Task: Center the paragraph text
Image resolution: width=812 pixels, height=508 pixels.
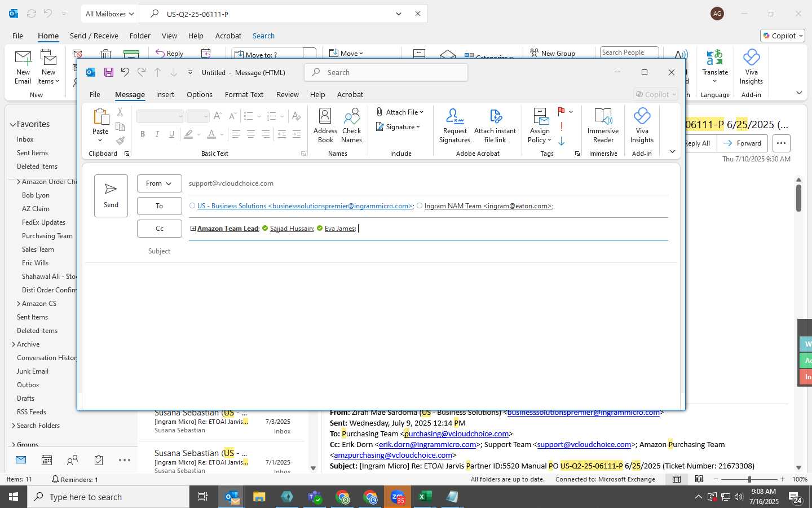Action: (251, 134)
